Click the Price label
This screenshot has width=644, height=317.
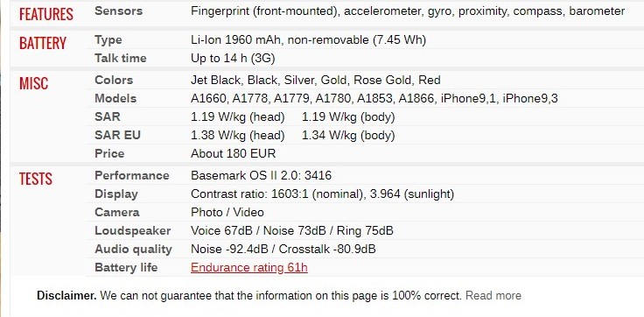point(109,154)
